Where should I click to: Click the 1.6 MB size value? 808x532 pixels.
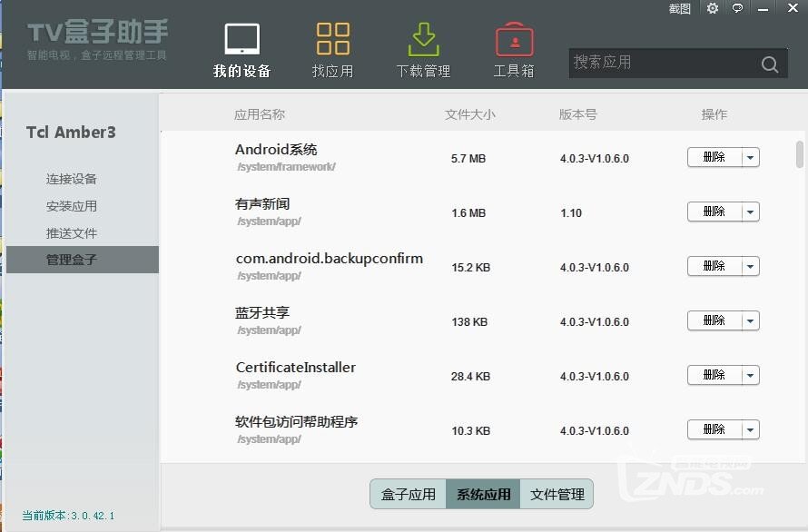pos(468,213)
